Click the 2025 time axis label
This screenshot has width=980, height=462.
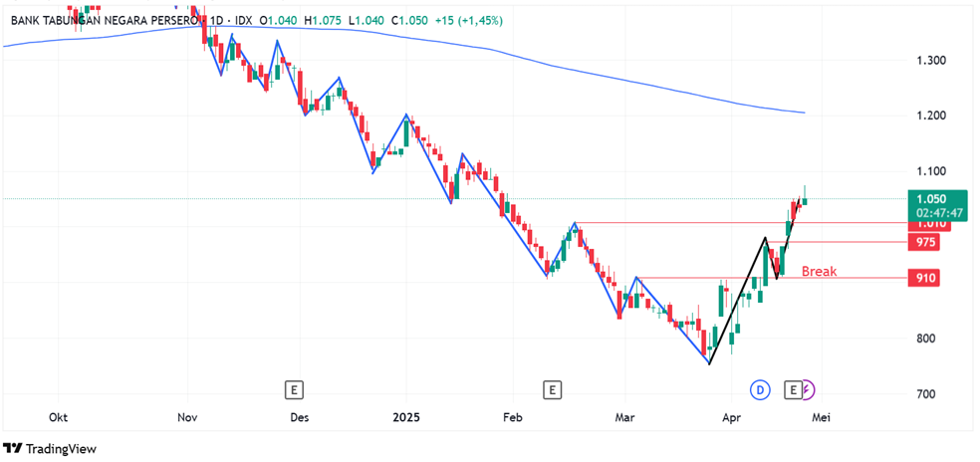point(406,417)
